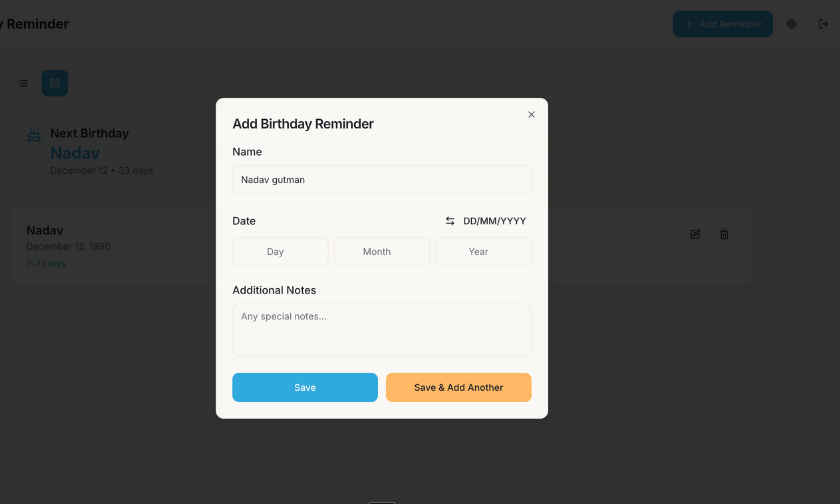Click the logout icon in header
The image size is (840, 504).
click(x=823, y=24)
